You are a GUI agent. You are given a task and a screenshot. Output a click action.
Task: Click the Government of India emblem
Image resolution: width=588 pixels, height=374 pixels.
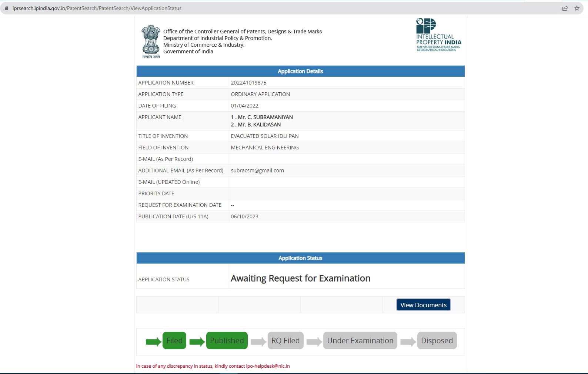(x=151, y=42)
